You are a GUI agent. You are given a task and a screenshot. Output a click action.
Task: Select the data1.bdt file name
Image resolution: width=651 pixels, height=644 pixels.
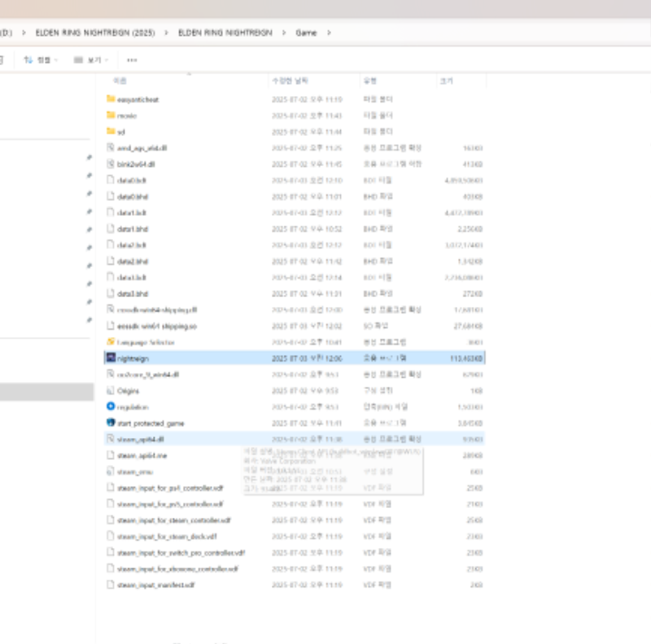pyautogui.click(x=132, y=212)
